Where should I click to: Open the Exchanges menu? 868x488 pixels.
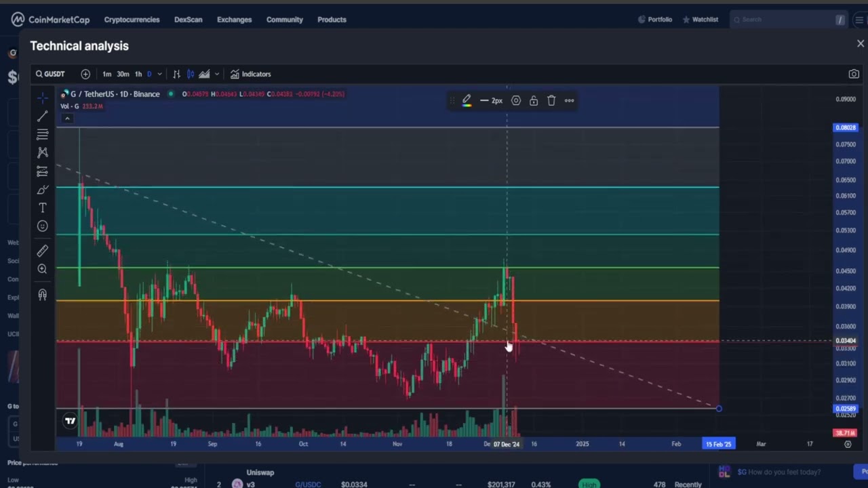pyautogui.click(x=234, y=20)
